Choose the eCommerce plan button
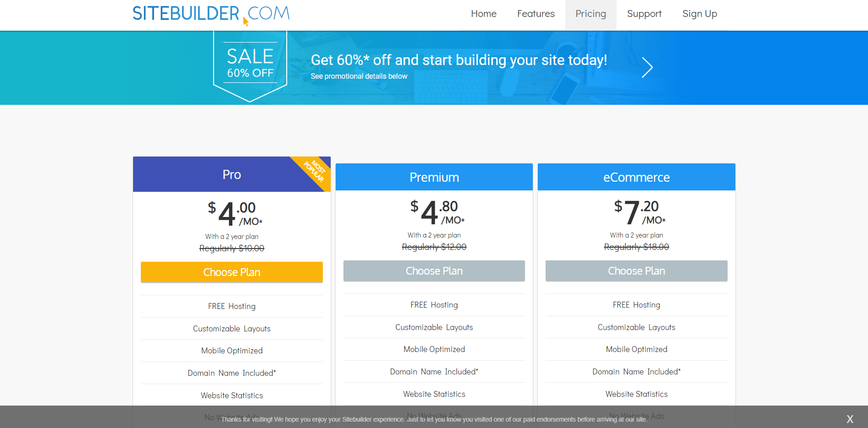The image size is (868, 428). pos(636,271)
